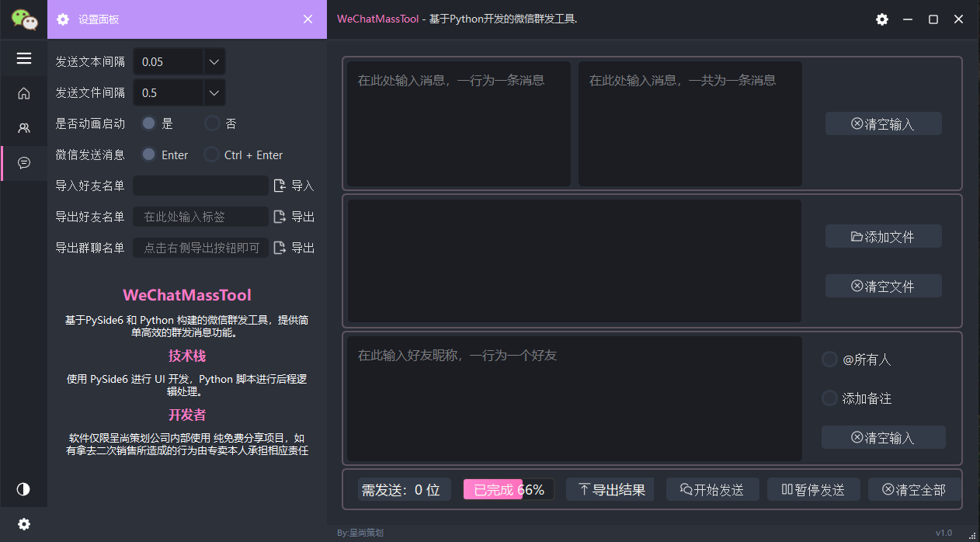Click the 清空全部 button
Viewport: 980px width, 542px height.
pos(915,489)
